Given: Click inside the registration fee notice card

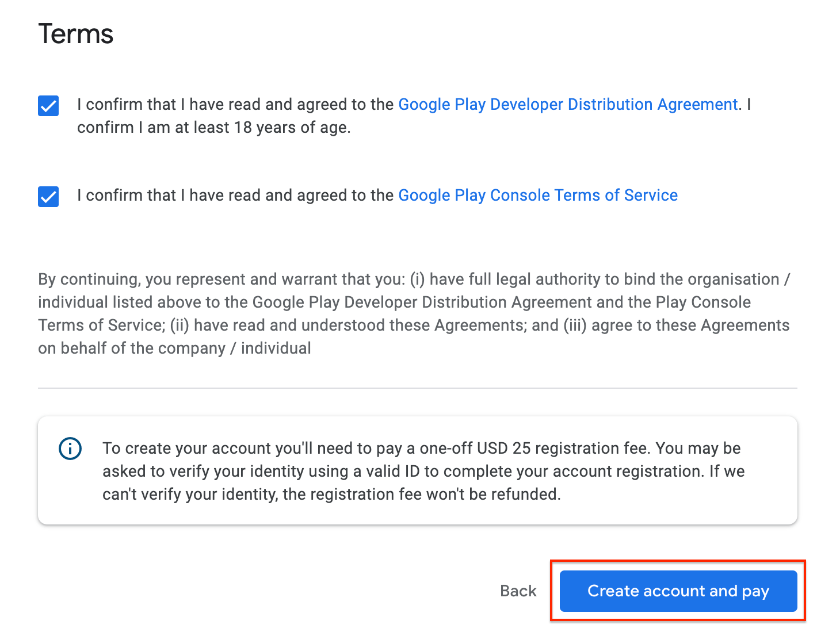Looking at the screenshot, I should pyautogui.click(x=417, y=470).
